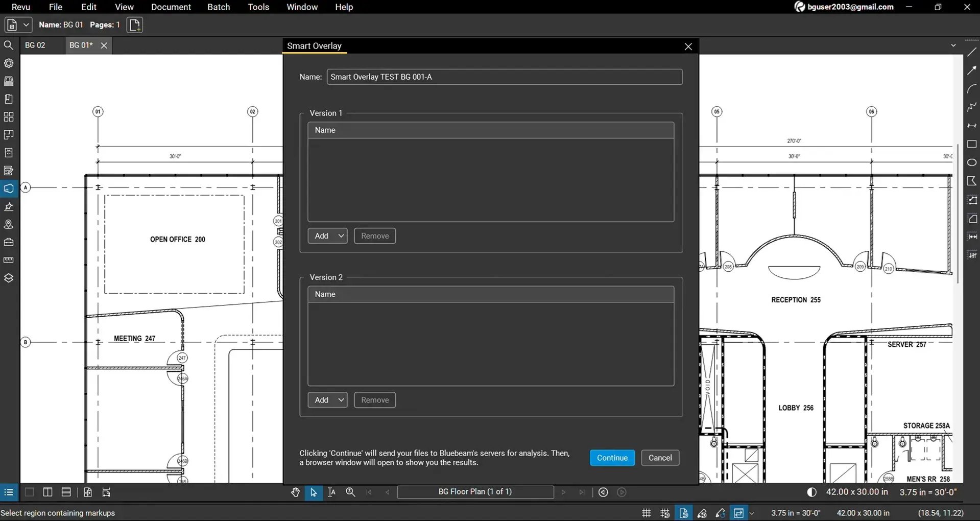Open the File menu

click(x=55, y=7)
